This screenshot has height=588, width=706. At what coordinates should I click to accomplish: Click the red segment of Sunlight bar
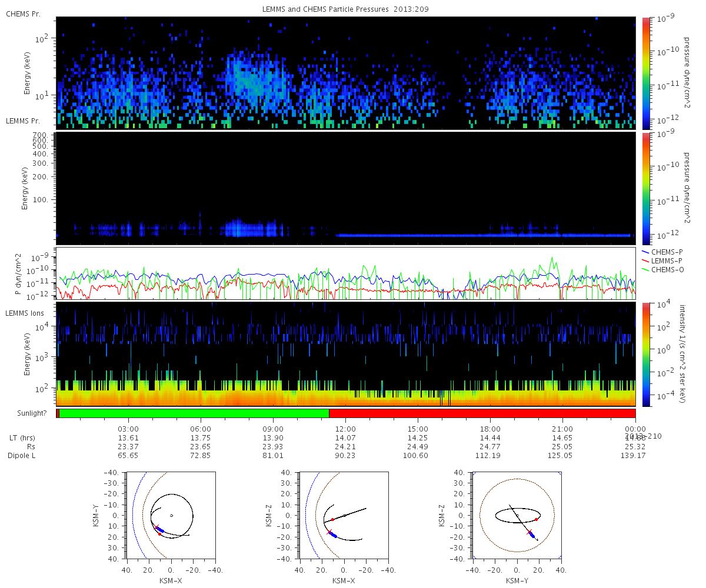pyautogui.click(x=482, y=413)
